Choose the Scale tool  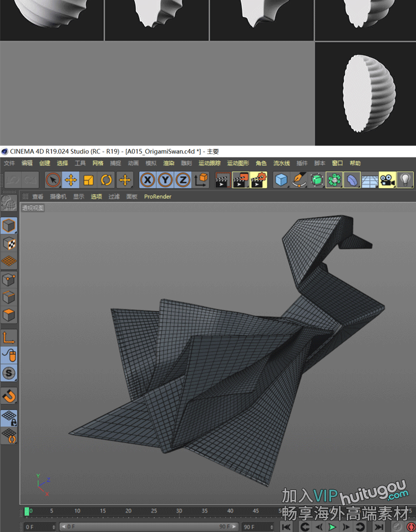tap(89, 180)
